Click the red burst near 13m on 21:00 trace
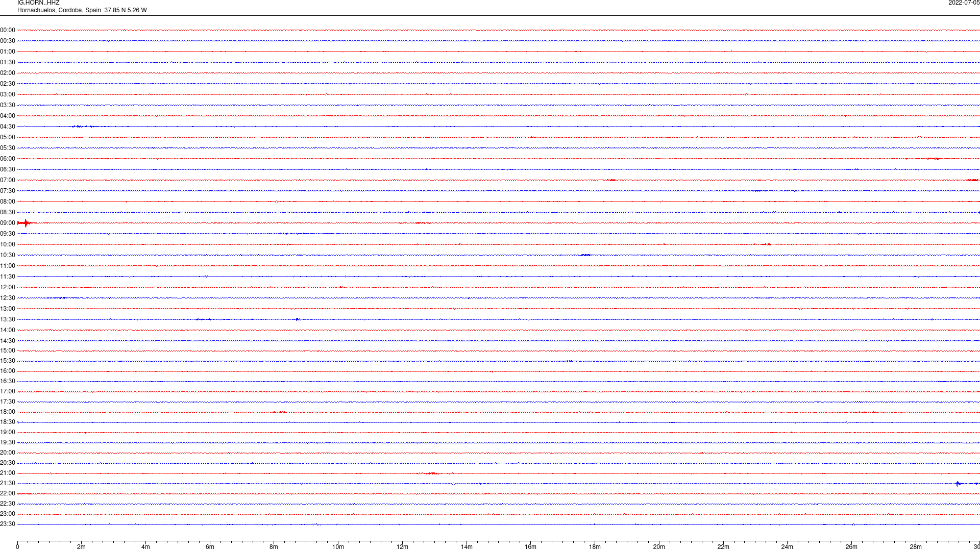The image size is (980, 551). click(432, 473)
